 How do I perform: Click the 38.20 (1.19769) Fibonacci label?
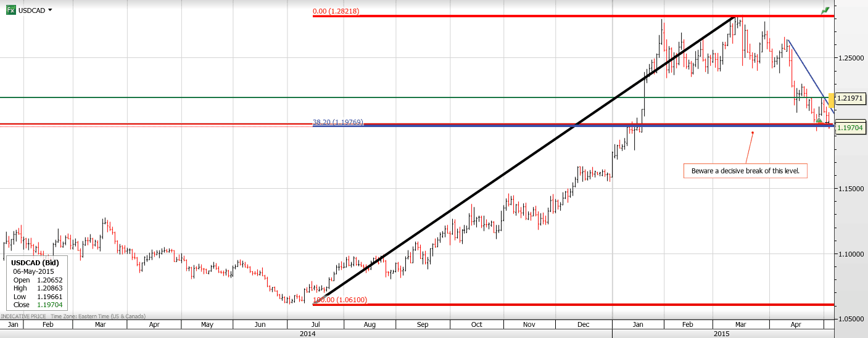337,123
